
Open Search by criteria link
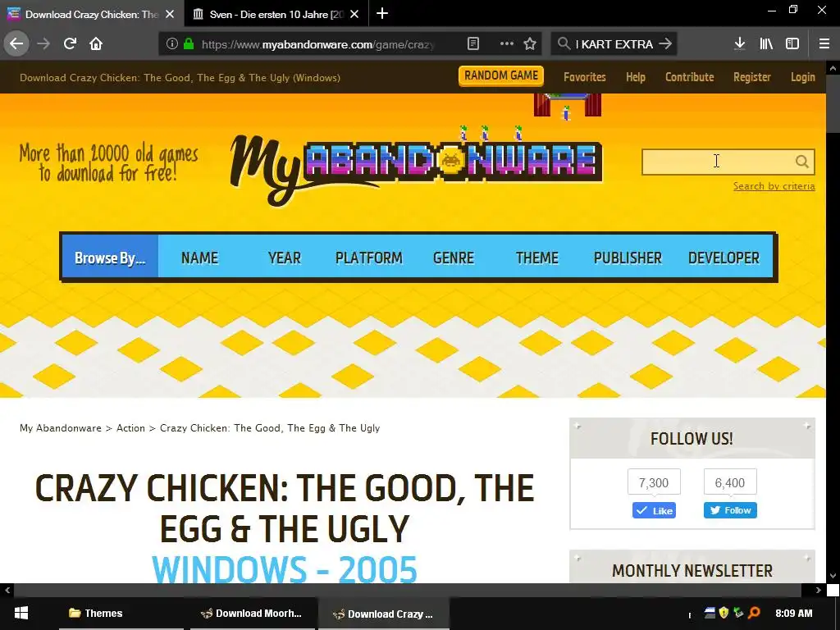click(774, 186)
